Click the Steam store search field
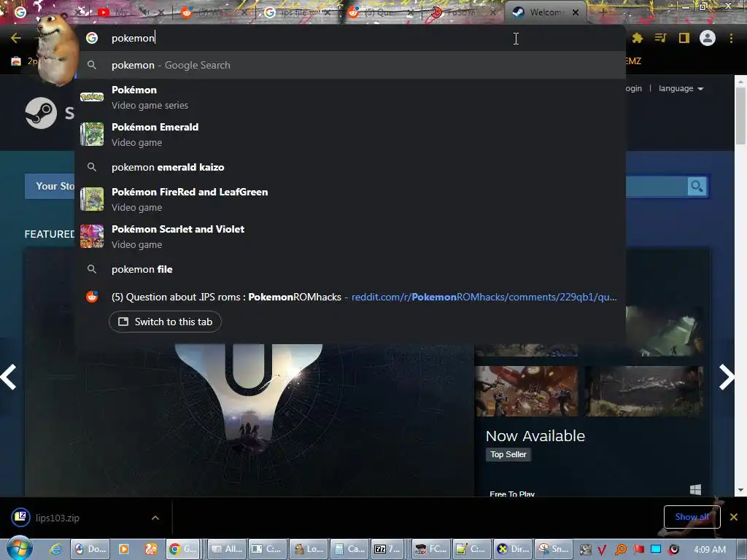This screenshot has height=560, width=747. [x=657, y=186]
